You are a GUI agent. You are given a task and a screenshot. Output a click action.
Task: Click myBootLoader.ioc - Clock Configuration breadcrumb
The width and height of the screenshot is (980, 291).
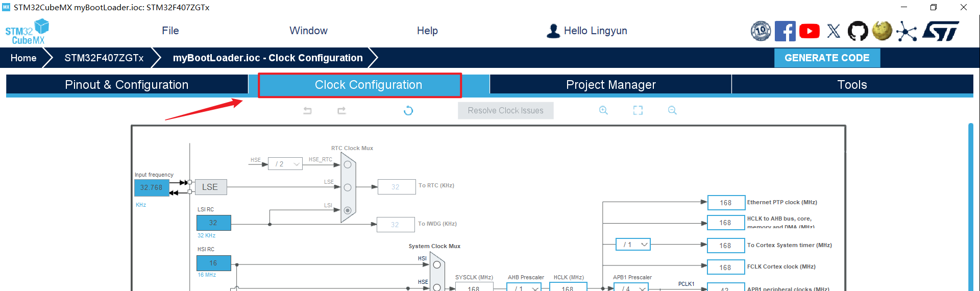point(267,58)
